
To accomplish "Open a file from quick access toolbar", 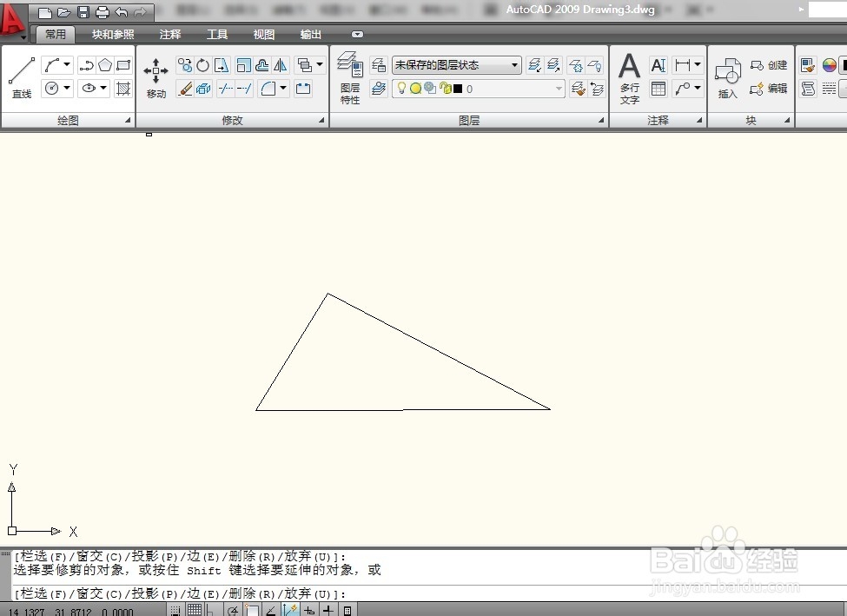I will [63, 12].
